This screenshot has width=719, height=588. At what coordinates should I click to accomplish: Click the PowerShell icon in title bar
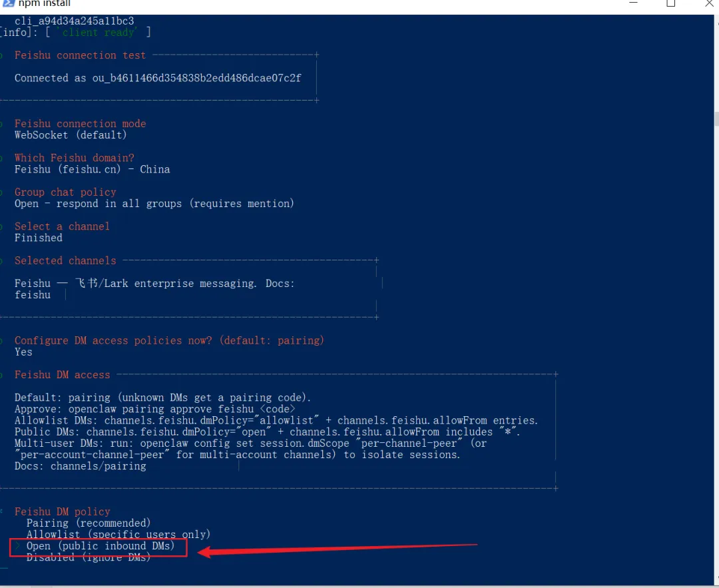(x=8, y=3)
